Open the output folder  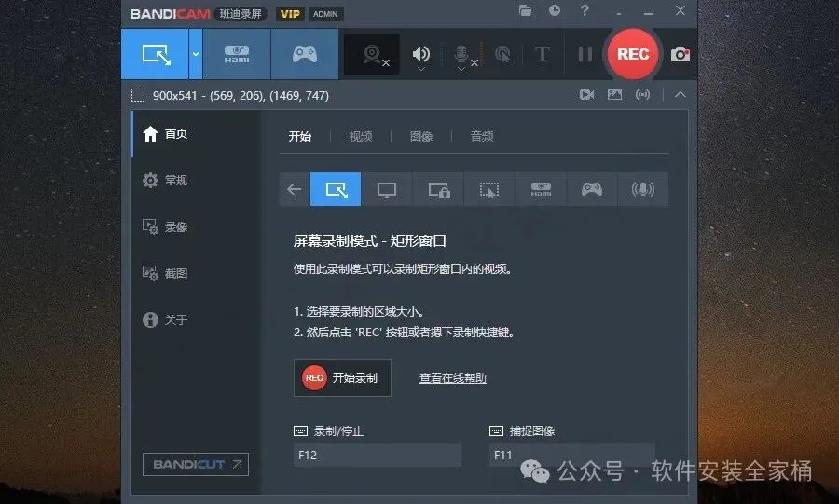coord(525,10)
